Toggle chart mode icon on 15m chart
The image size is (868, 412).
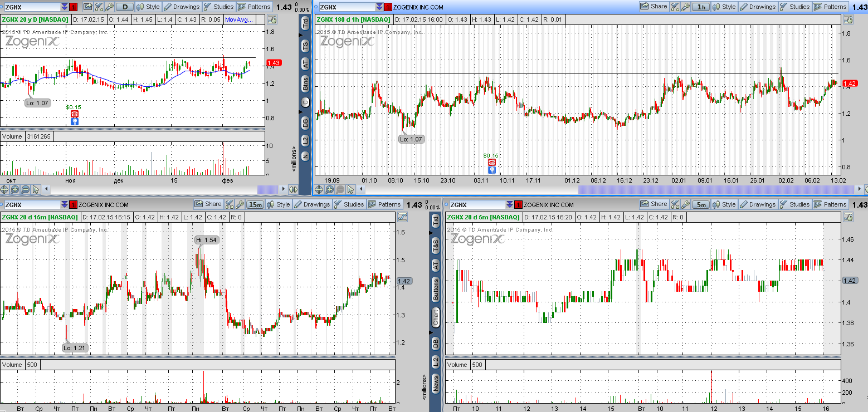tap(402, 217)
